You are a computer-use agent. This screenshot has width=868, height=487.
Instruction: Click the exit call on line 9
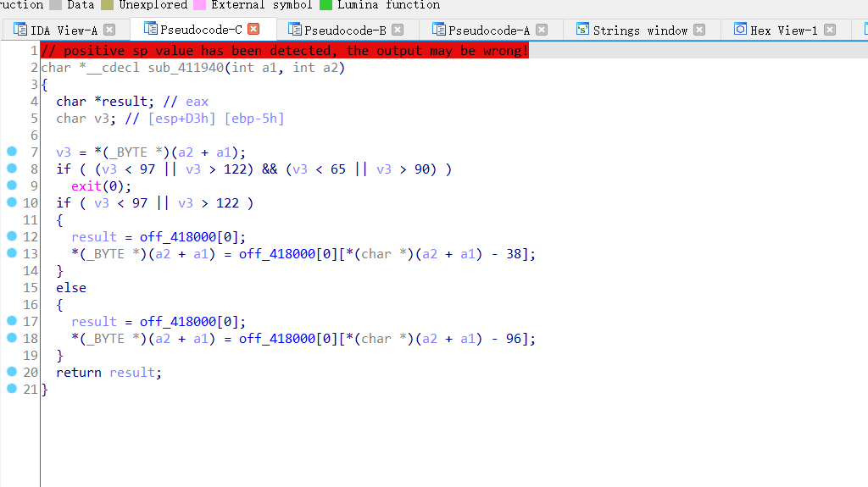click(x=86, y=186)
